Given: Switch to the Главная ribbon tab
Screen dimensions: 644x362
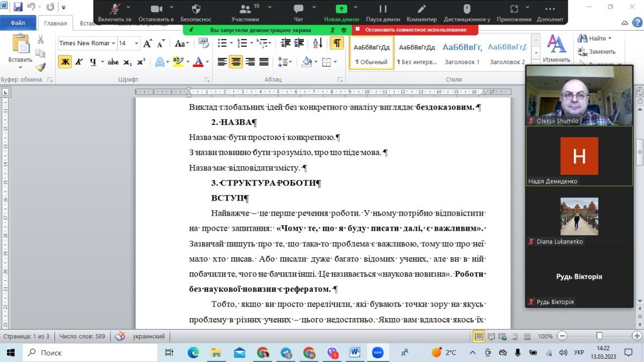Looking at the screenshot, I should 55,24.
